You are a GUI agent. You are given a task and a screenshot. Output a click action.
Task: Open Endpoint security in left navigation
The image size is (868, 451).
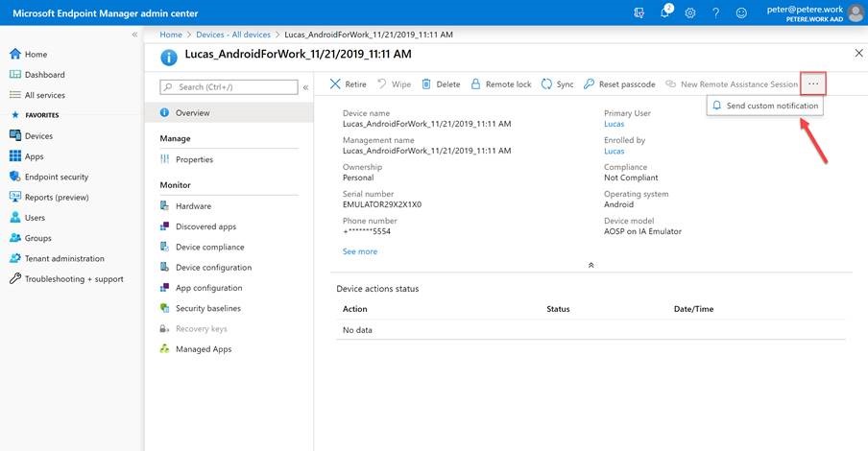point(56,177)
